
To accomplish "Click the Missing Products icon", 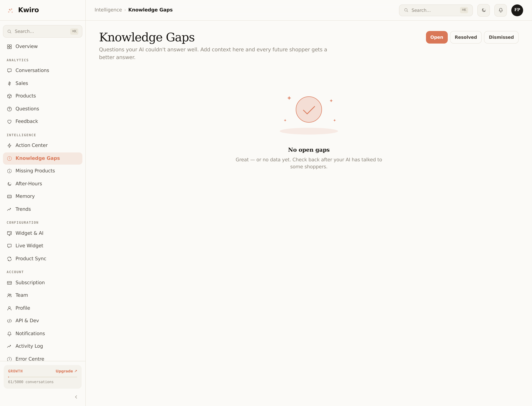I will [x=9, y=171].
